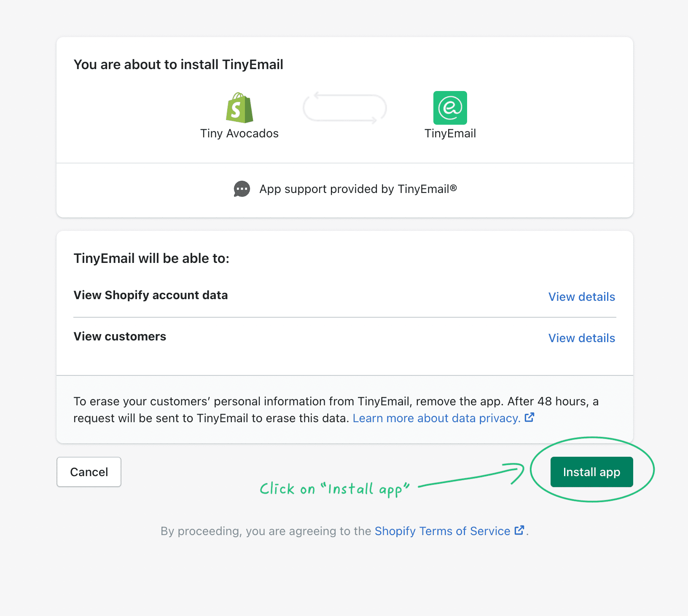
Task: Open Learn more about data privacy link
Action: coord(436,418)
